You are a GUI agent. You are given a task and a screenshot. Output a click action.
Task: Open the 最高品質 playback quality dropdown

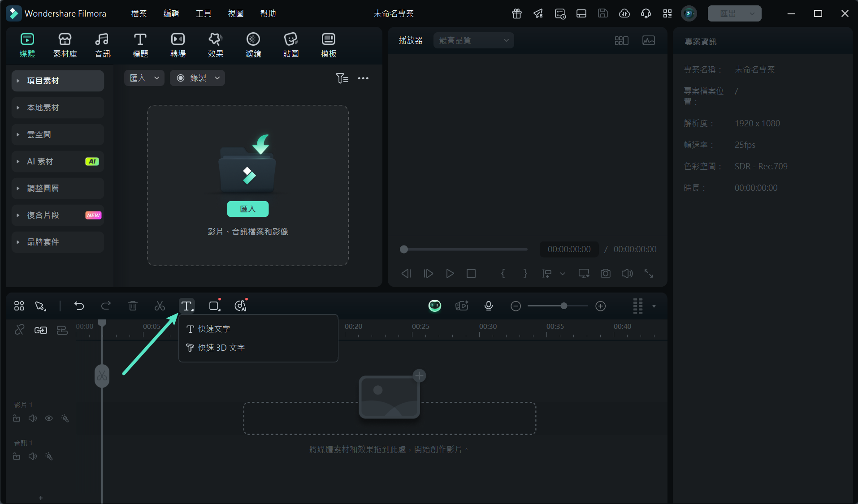473,40
